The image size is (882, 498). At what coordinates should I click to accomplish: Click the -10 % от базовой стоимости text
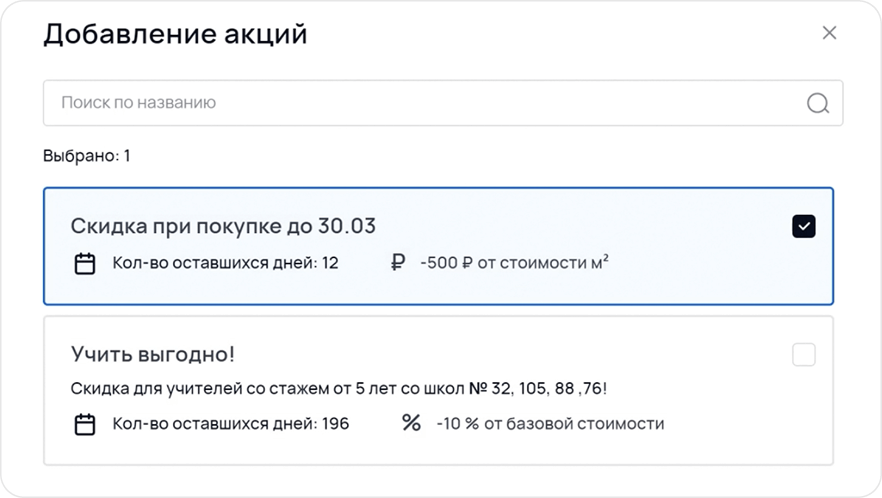(550, 424)
